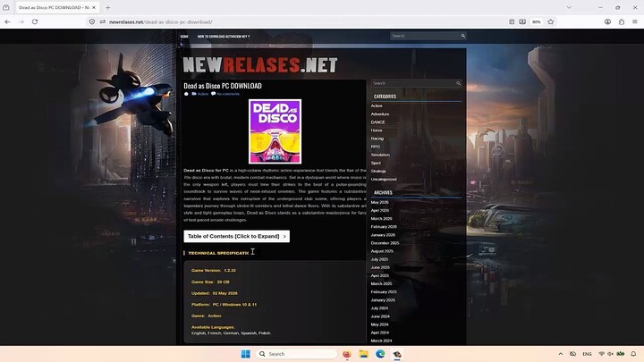The image size is (644, 362).
Task: Expand the Table of Contents
Action: 236,236
